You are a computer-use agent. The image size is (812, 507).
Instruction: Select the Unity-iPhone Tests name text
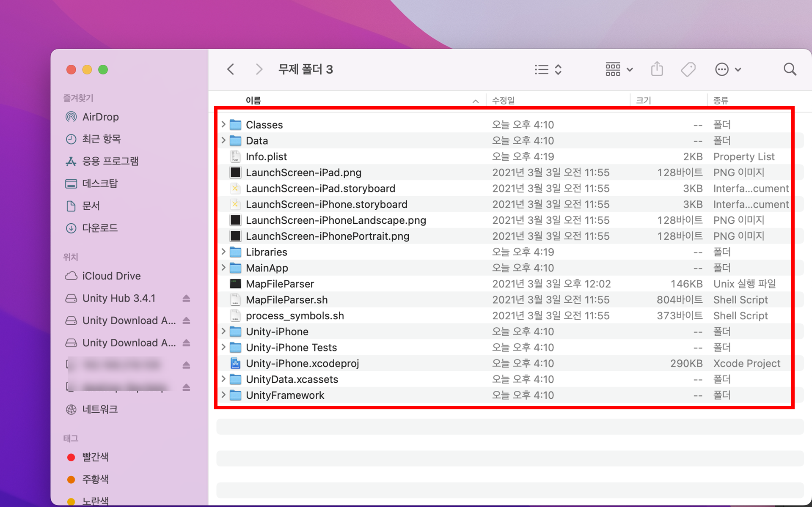291,348
